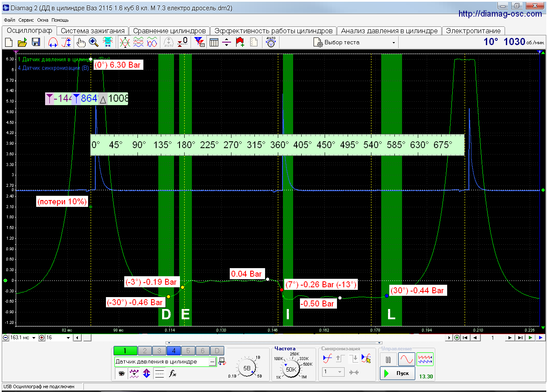Click the vertical measurement arrows icon
548x392 pixels.
point(66,42)
